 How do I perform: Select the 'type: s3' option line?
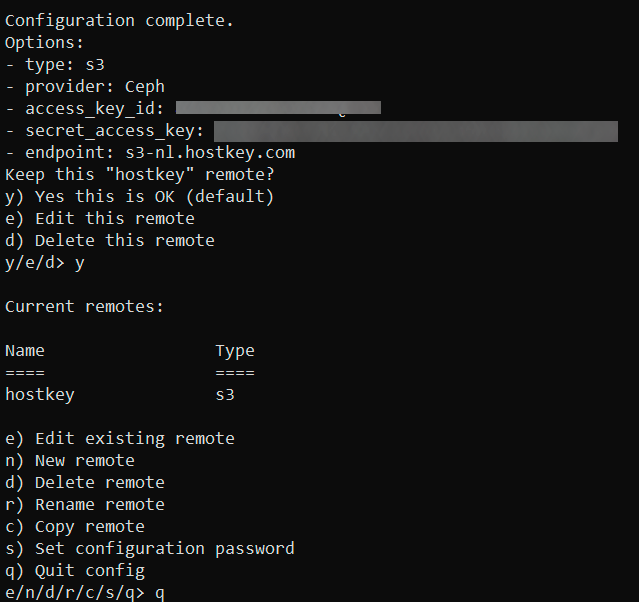(x=55, y=65)
